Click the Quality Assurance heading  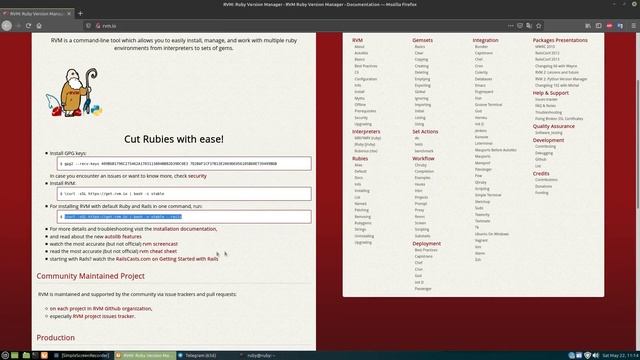[553, 126]
